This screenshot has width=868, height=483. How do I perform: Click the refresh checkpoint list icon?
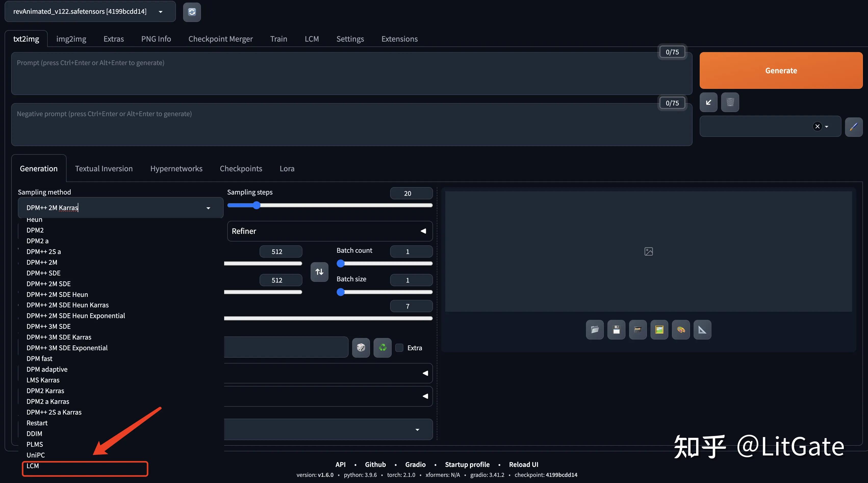[192, 12]
